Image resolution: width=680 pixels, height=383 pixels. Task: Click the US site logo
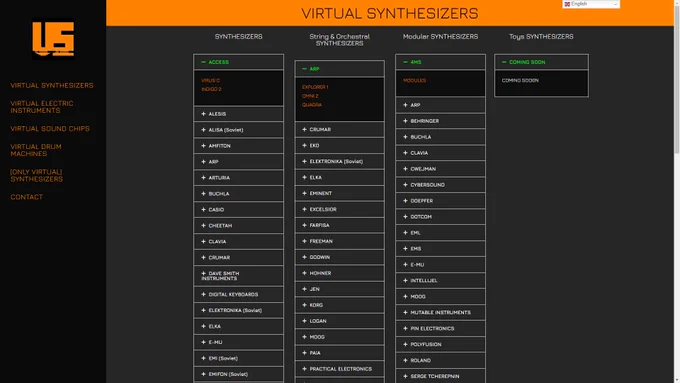[53, 39]
